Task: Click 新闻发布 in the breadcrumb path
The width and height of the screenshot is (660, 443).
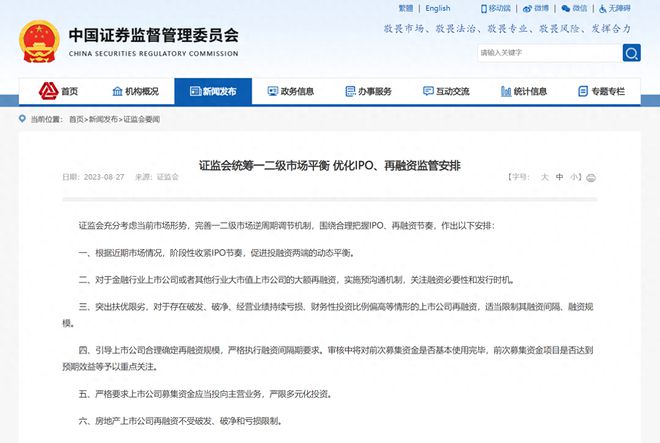Action: pyautogui.click(x=104, y=119)
